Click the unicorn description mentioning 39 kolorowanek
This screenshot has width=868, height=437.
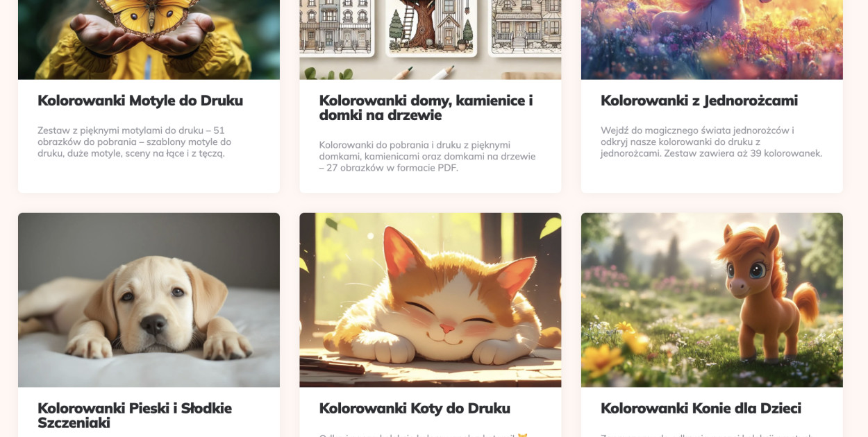pyautogui.click(x=711, y=142)
